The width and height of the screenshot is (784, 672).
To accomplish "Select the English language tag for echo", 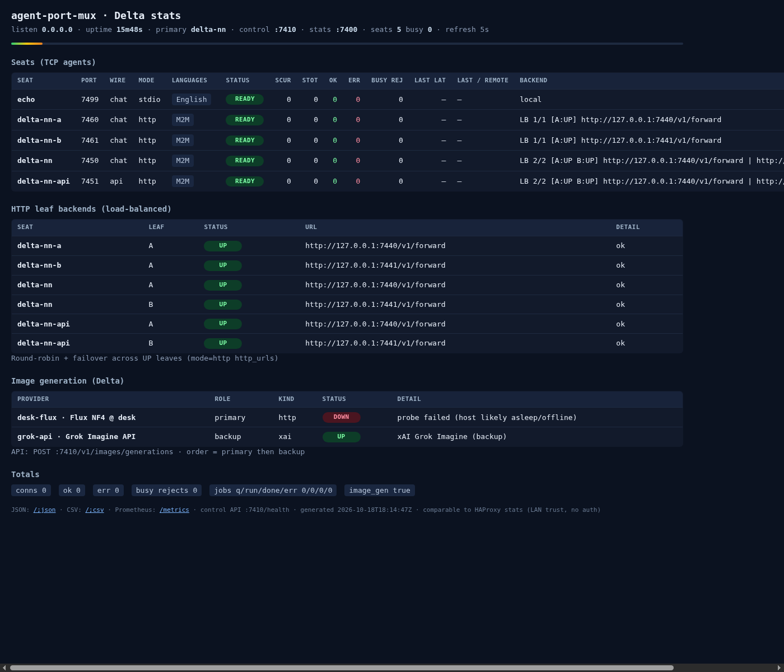I will tap(192, 100).
